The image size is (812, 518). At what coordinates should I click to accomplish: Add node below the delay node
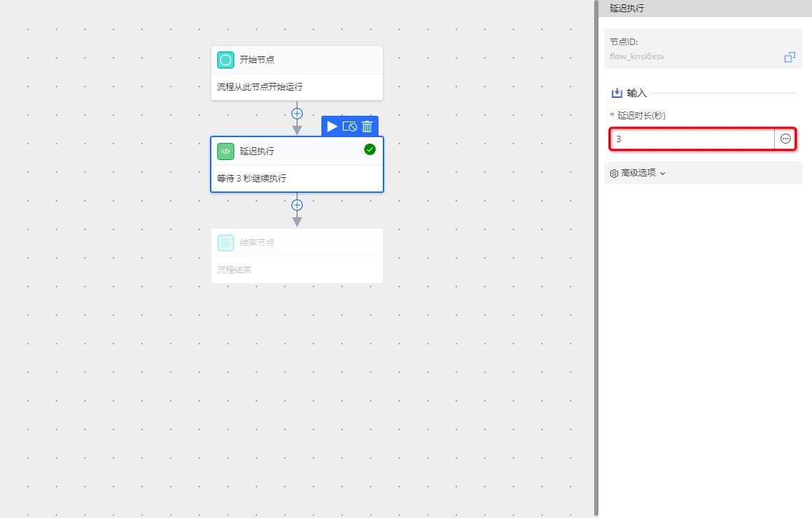296,205
